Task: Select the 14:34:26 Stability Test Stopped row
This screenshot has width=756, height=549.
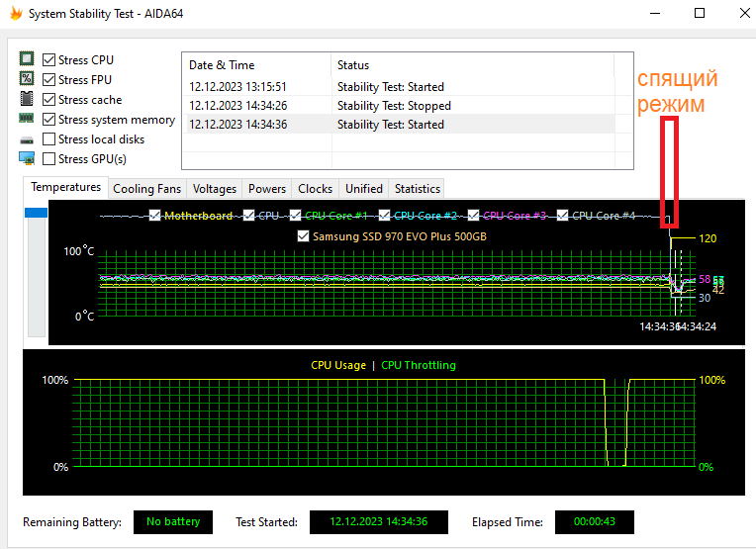Action: [x=399, y=106]
